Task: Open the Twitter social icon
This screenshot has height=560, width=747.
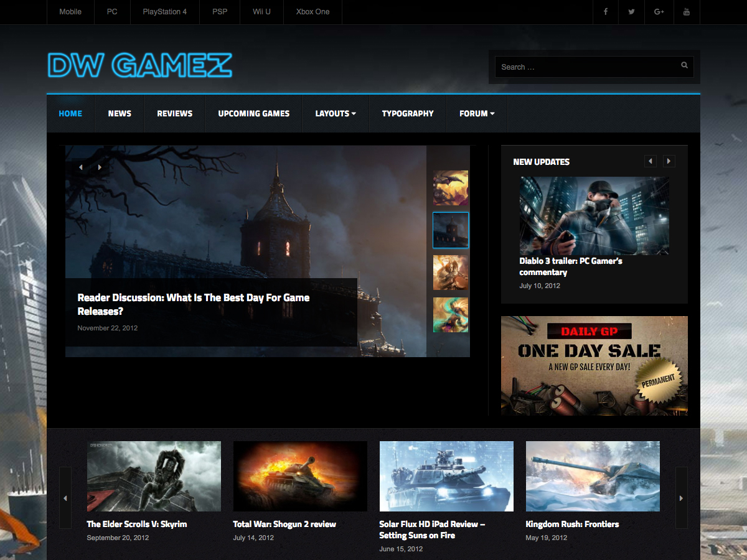Action: coord(632,12)
